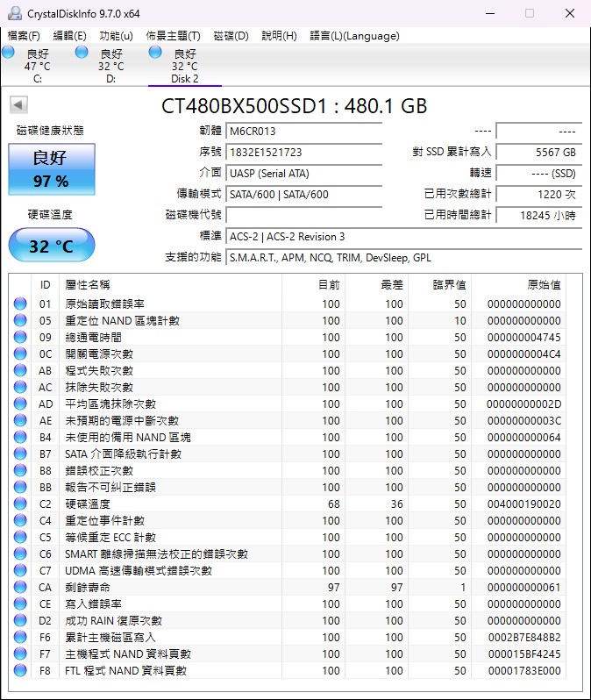Viewport: 591px width, 700px height.
Task: Click status circle for attribute B4
Action: pyautogui.click(x=20, y=437)
